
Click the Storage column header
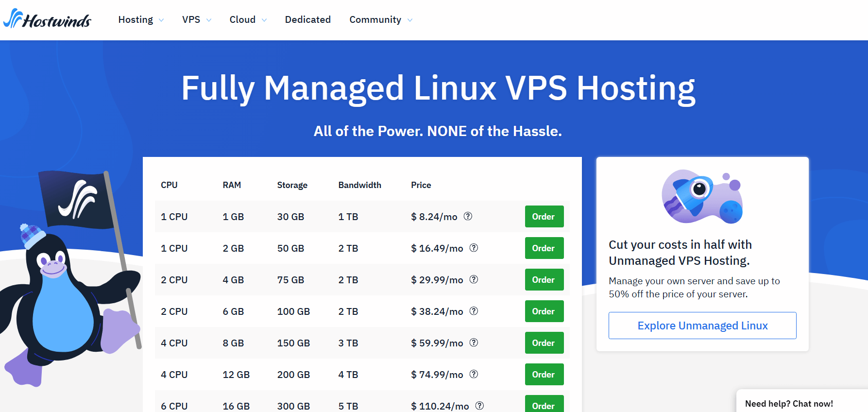coord(292,185)
